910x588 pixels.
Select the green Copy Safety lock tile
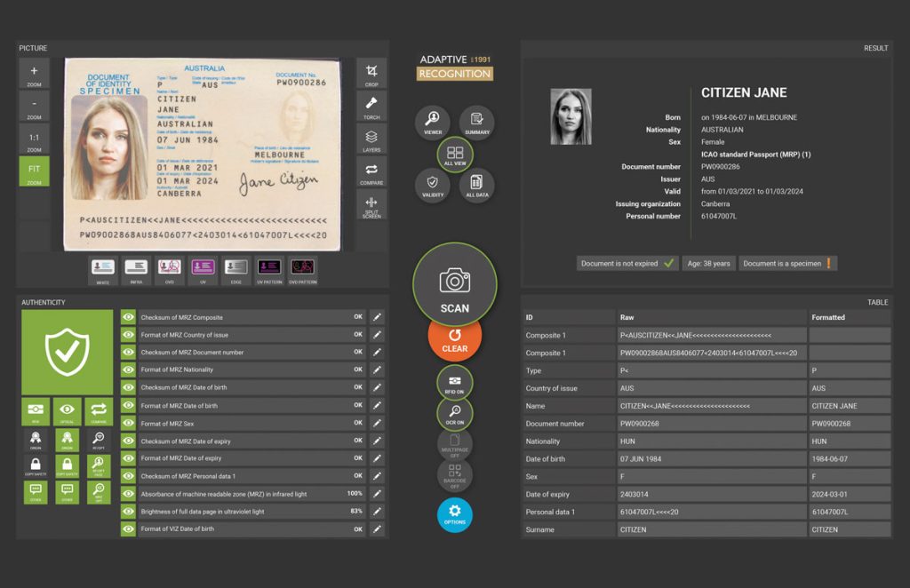(x=68, y=466)
